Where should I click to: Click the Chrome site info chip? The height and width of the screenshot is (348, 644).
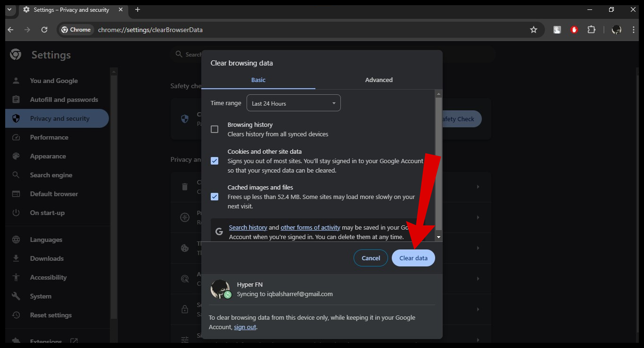76,30
